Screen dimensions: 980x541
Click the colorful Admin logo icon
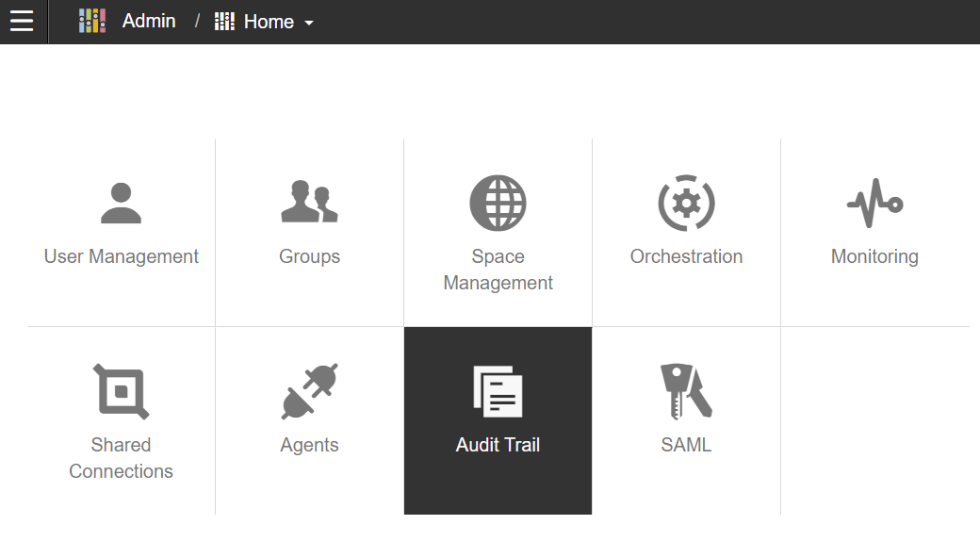[92, 21]
